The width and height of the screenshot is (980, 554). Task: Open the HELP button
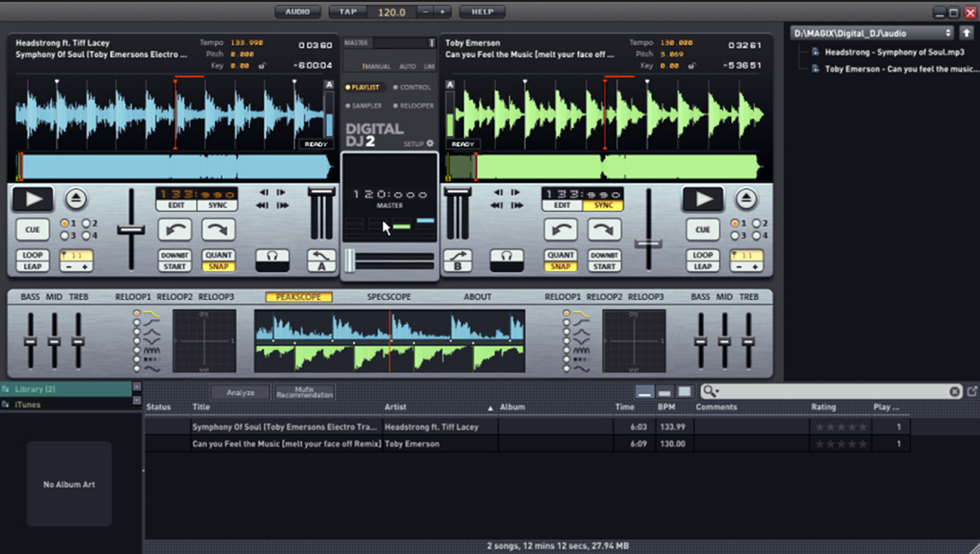click(x=482, y=12)
